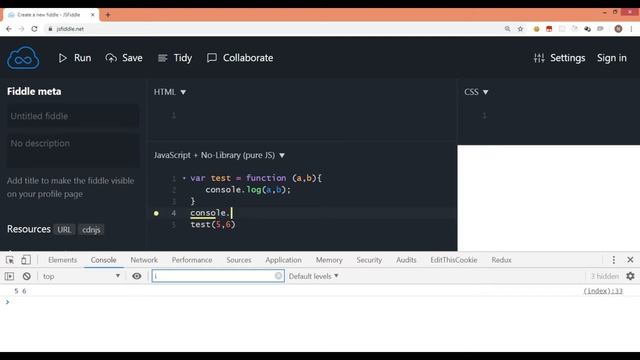The width and height of the screenshot is (640, 360).
Task: Close the JSFiddle browser tab
Action: (93, 15)
